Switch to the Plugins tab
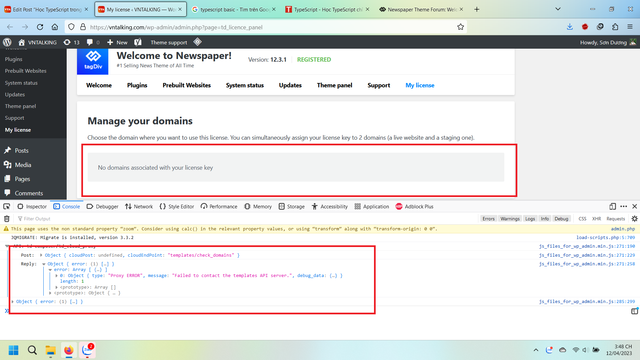640x360 pixels. (137, 85)
